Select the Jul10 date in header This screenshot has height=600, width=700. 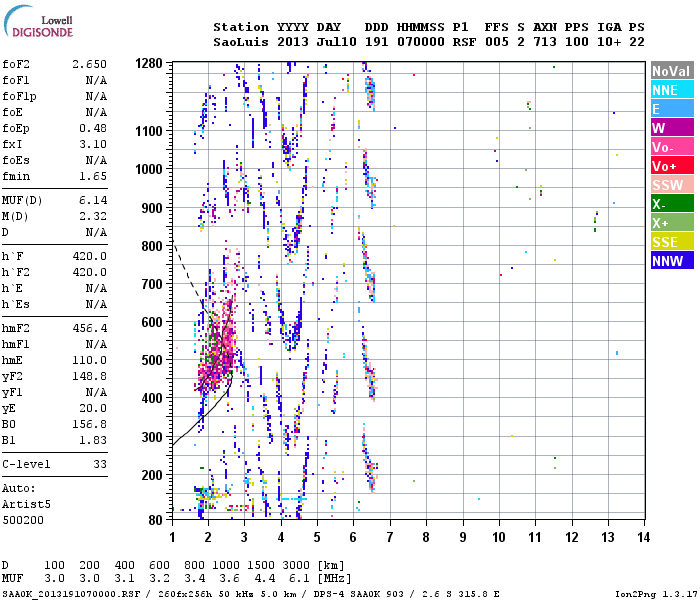[x=337, y=42]
